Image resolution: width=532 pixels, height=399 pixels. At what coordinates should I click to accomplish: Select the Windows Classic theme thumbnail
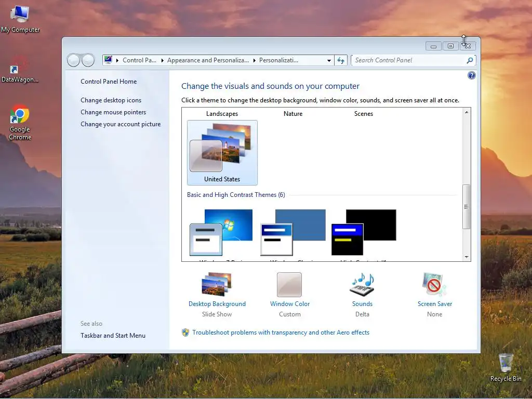pos(293,232)
